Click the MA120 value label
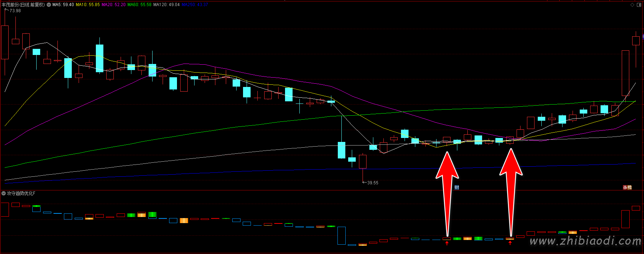644x254 pixels. pyautogui.click(x=166, y=5)
